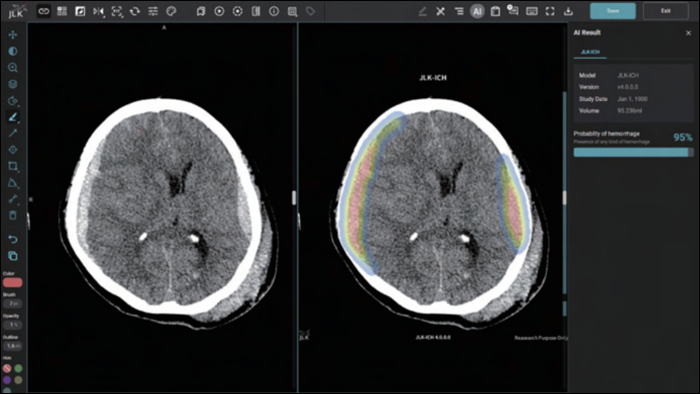Select the pan/move tool in left sidebar
This screenshot has height=394, width=700.
pos(12,35)
